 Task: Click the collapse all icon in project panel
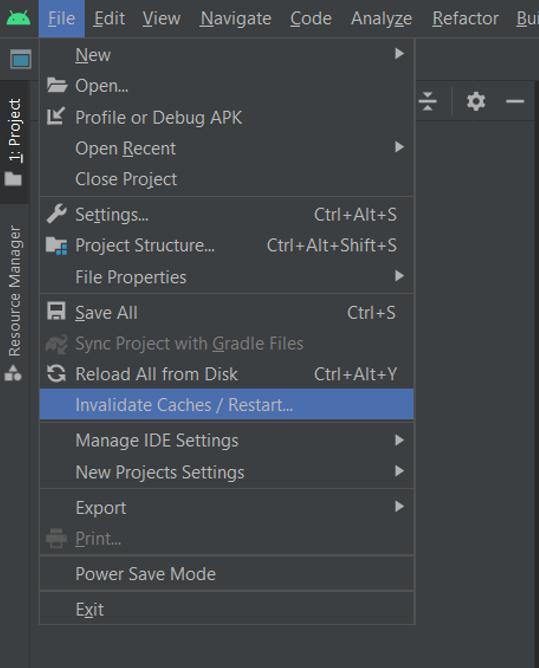click(427, 101)
